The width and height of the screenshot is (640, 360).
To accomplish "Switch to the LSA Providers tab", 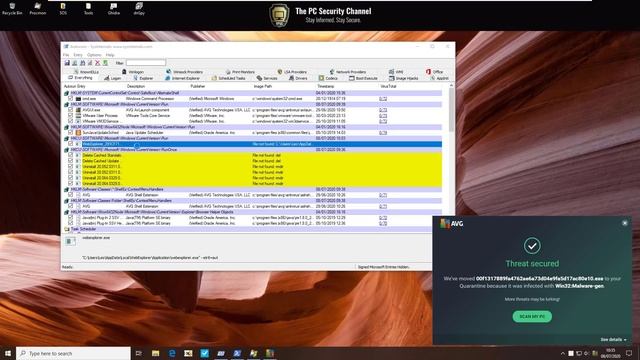I will point(292,72).
